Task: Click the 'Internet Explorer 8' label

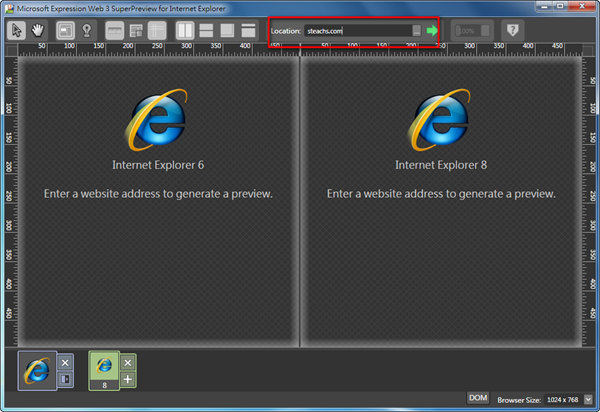Action: point(441,165)
